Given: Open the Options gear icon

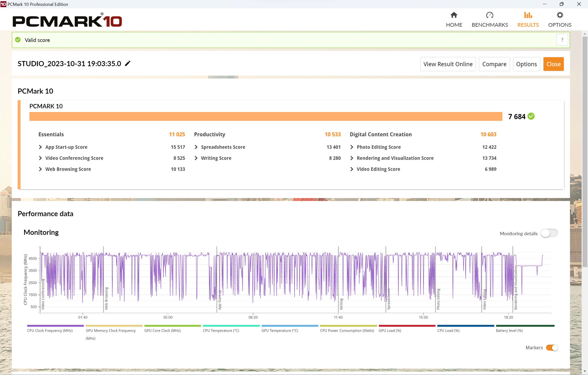Looking at the screenshot, I should click(560, 15).
